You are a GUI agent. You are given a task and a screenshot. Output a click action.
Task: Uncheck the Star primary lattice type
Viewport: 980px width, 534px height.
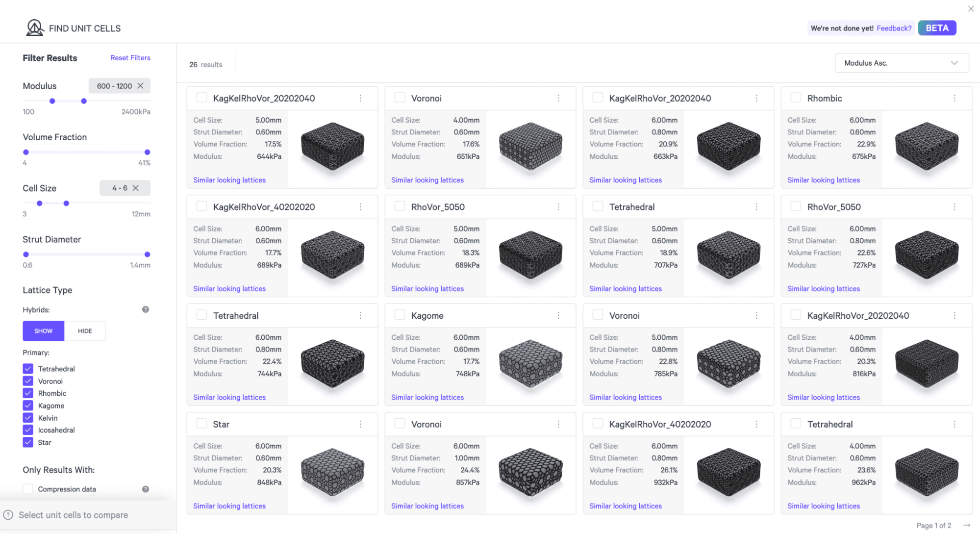[28, 442]
